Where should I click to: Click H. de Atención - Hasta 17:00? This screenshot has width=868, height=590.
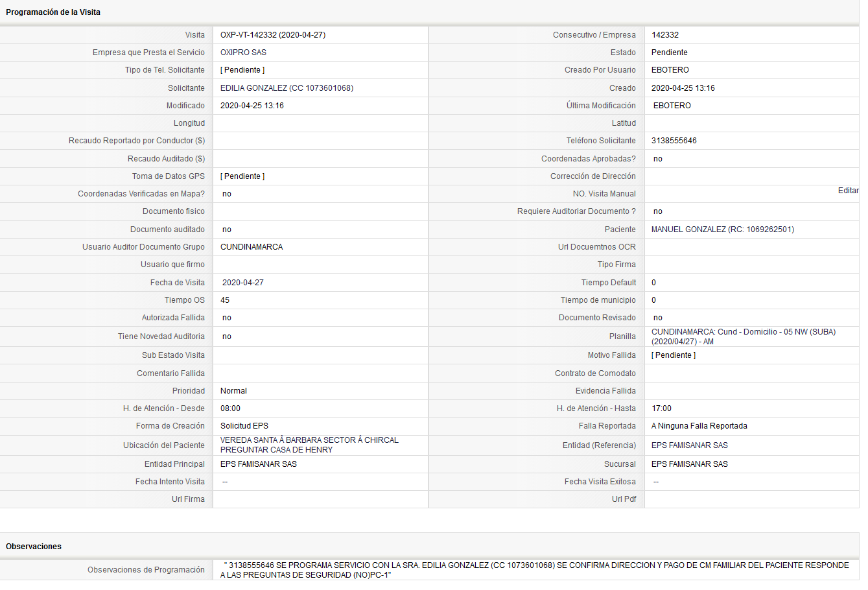tap(661, 408)
